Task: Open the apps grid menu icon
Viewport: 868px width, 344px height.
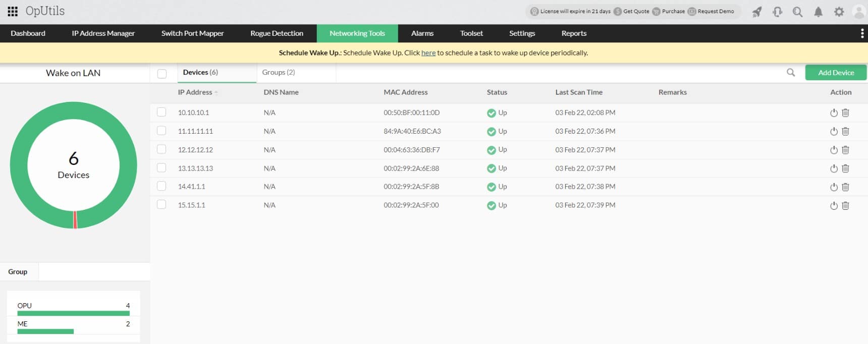Action: point(13,11)
